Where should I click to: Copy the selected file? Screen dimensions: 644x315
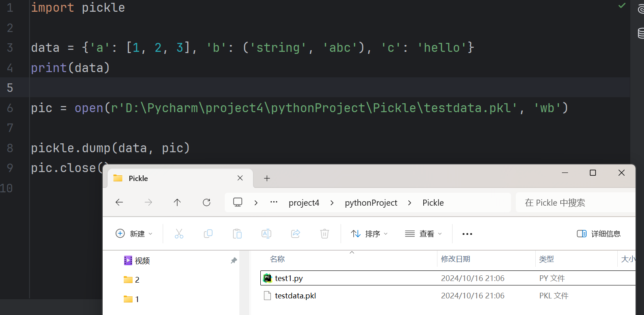[208, 234]
